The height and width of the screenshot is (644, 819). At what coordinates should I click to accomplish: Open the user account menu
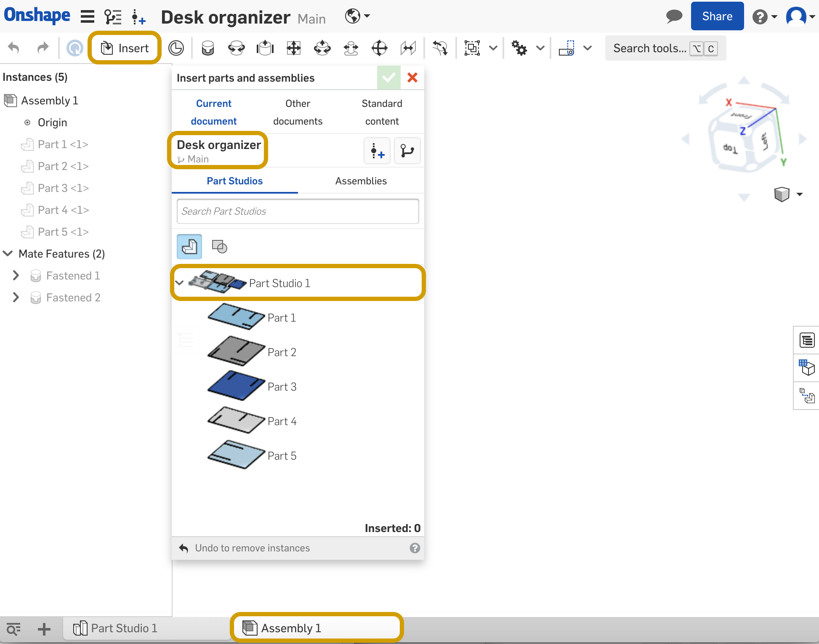pyautogui.click(x=800, y=16)
